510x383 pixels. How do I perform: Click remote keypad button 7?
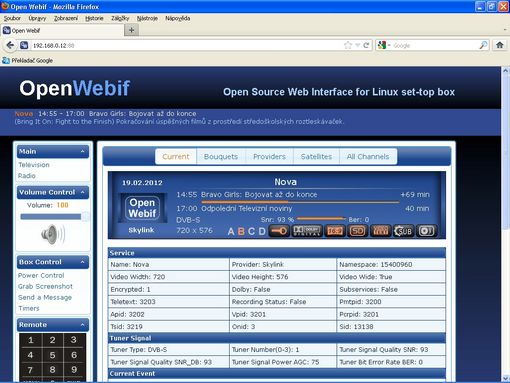click(x=31, y=370)
